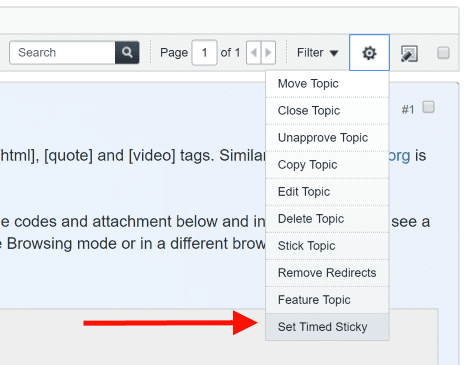Choose Remove Redirects option
468x365 pixels.
click(327, 273)
